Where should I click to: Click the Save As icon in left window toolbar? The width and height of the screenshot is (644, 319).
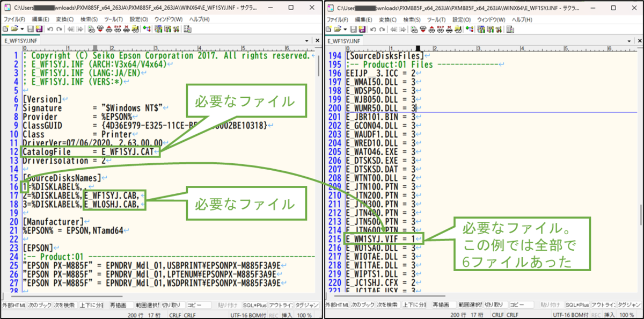coord(39,28)
